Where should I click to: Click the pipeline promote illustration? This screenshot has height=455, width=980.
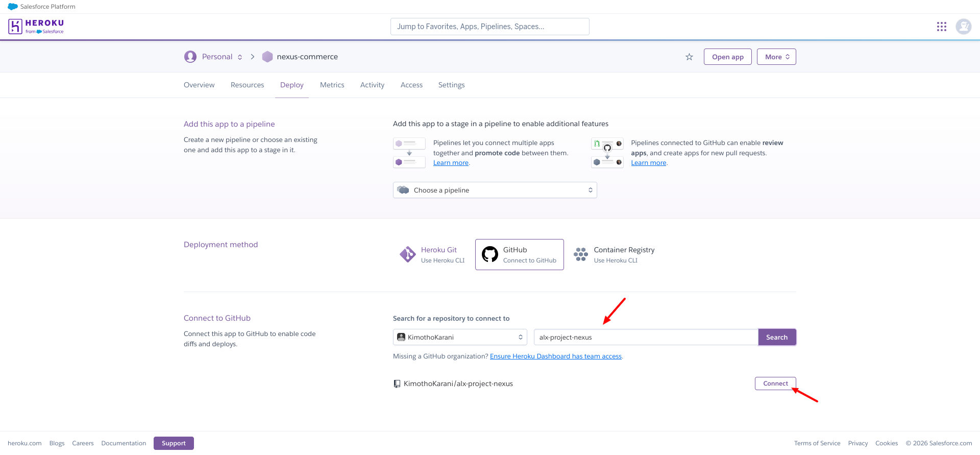click(409, 153)
